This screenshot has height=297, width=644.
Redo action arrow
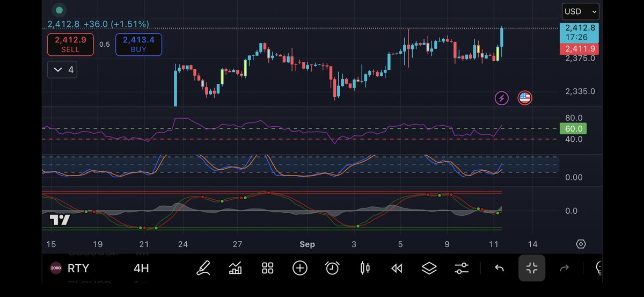(564, 268)
